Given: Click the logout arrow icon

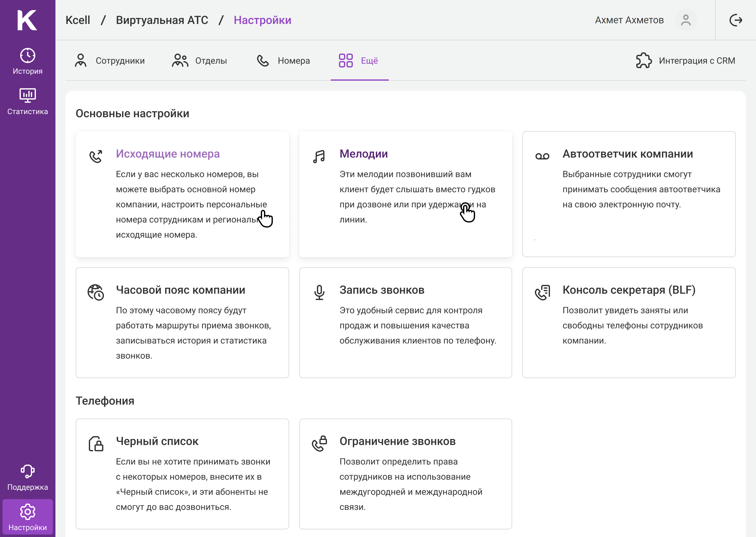Looking at the screenshot, I should tap(736, 20).
